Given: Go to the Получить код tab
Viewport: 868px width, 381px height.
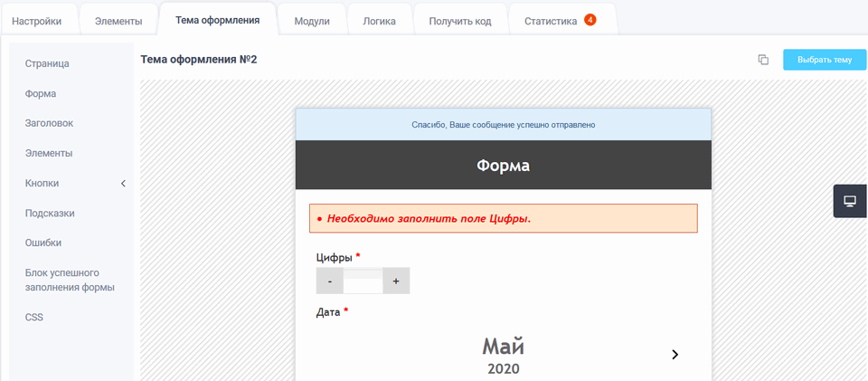Looking at the screenshot, I should click(460, 21).
